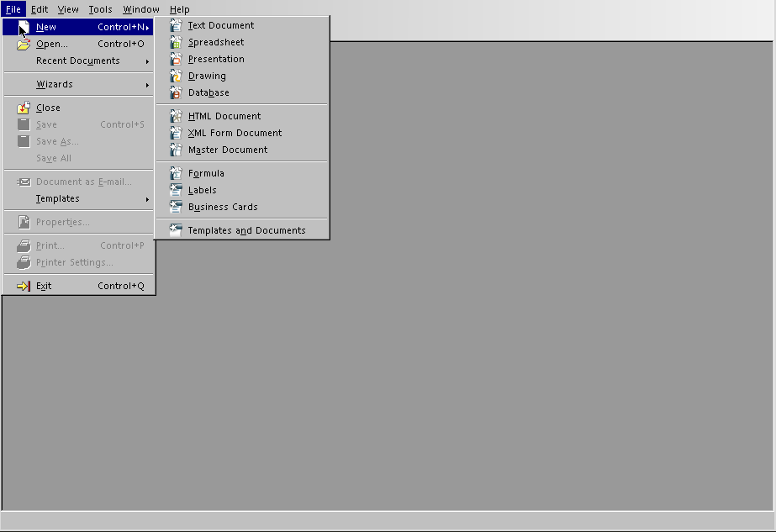
Task: Click the Control+O shortcut text
Action: click(121, 44)
